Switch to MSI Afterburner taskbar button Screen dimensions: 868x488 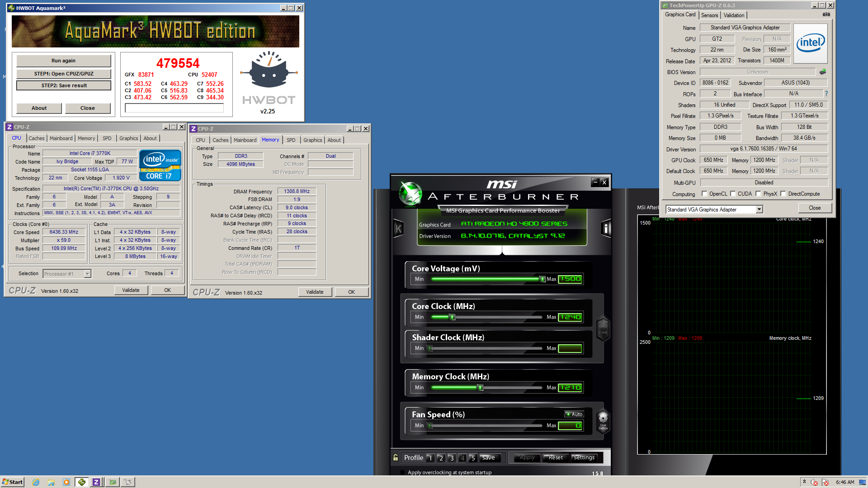pos(128,482)
